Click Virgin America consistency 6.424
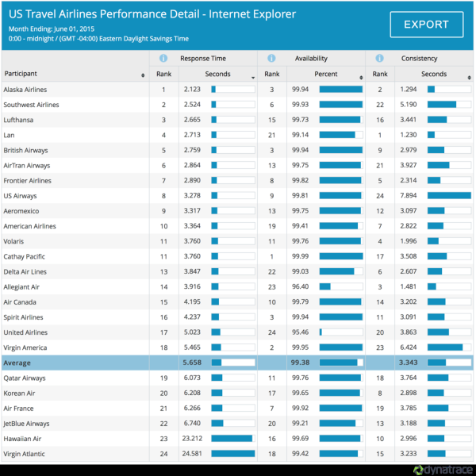Viewport: 476px width, 476px height. point(409,347)
